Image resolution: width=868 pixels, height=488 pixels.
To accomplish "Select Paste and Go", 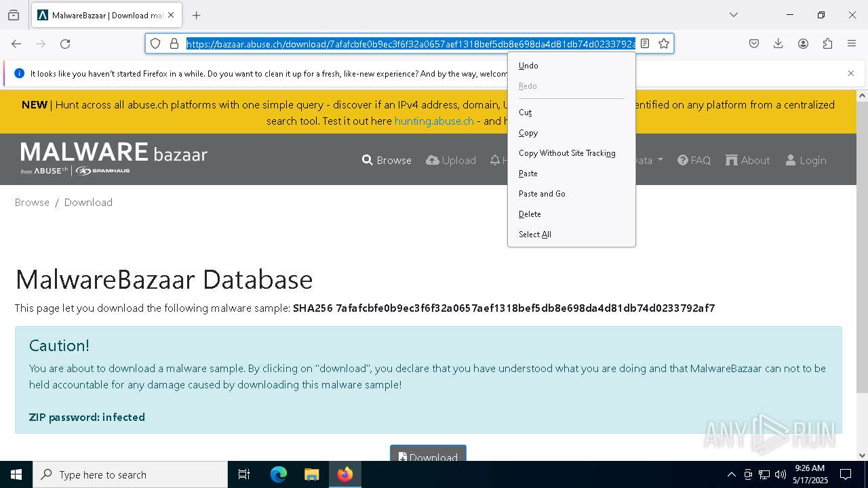I will point(572,194).
